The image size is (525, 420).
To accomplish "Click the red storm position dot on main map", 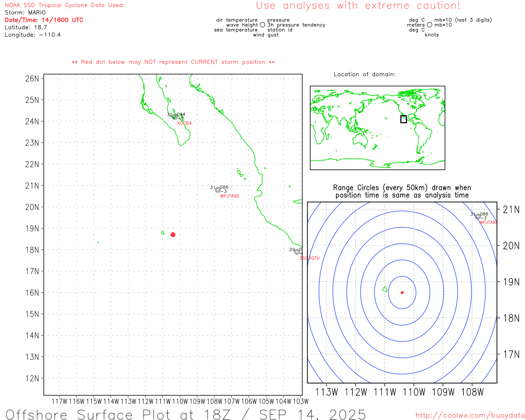I will coord(173,235).
